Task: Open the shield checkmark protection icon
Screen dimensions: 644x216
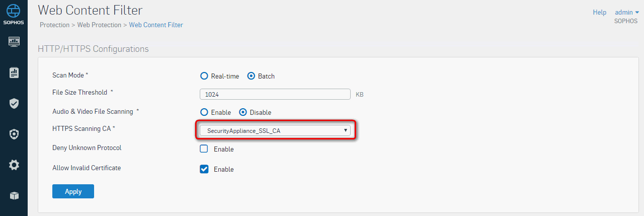Action: coord(14,103)
